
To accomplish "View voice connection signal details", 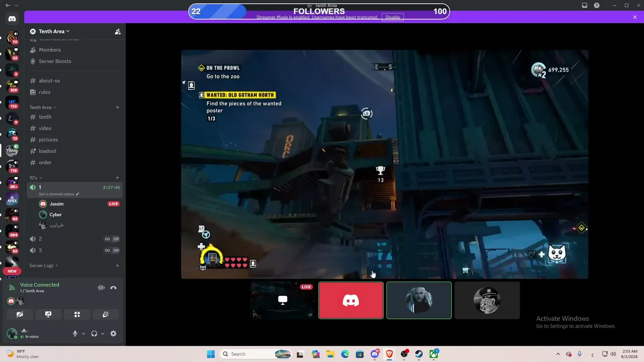I will click(x=12, y=288).
